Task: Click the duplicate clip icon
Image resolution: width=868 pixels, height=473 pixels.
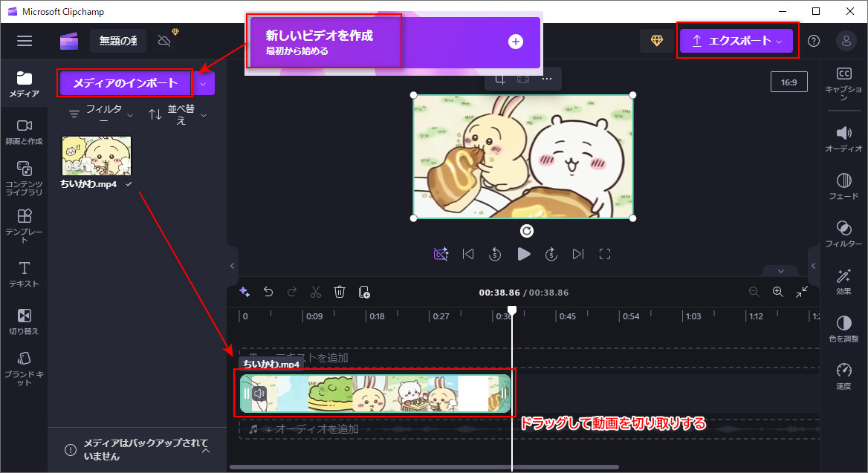Action: pos(364,292)
